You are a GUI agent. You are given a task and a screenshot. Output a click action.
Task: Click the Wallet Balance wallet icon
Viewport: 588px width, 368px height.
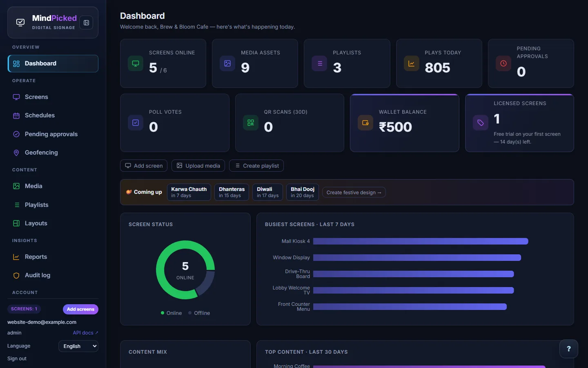(365, 123)
